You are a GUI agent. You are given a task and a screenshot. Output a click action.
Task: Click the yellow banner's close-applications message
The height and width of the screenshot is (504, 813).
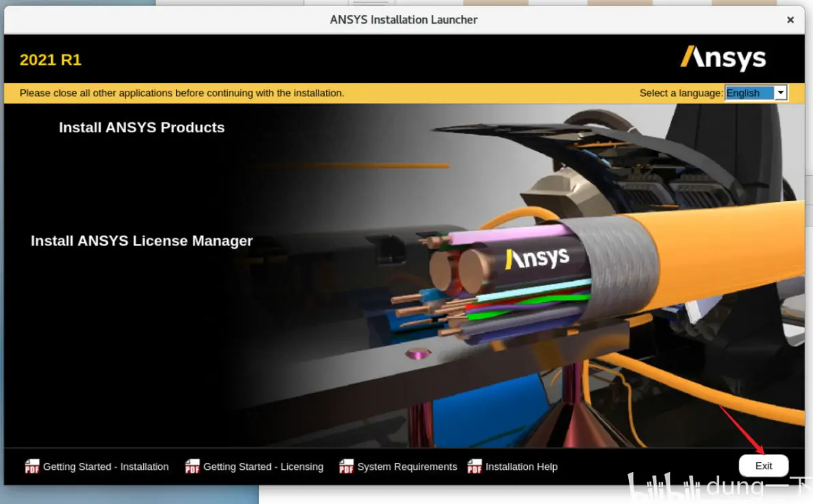pyautogui.click(x=181, y=93)
